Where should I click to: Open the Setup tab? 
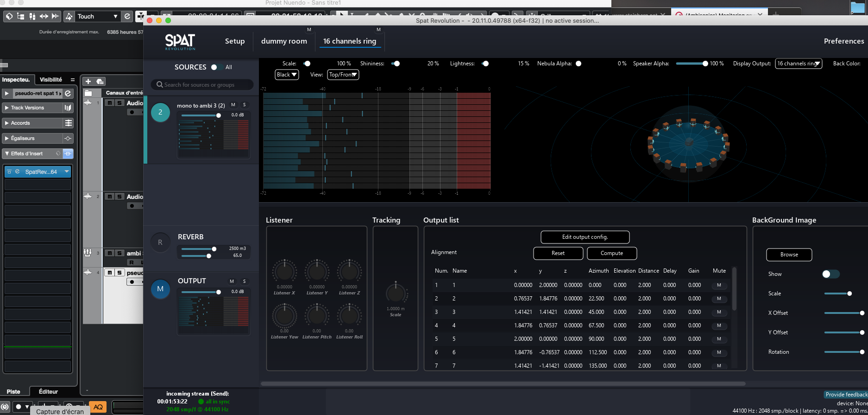235,41
